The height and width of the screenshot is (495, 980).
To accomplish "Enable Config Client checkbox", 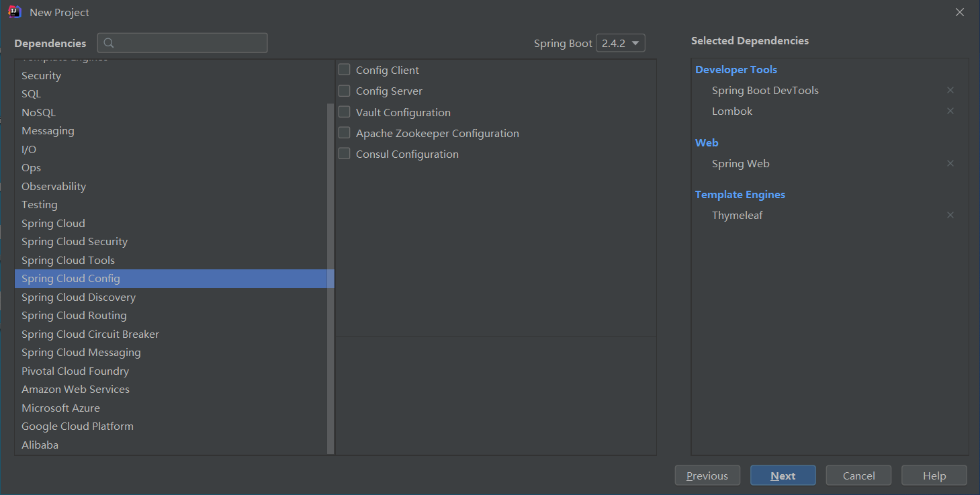I will (x=345, y=70).
